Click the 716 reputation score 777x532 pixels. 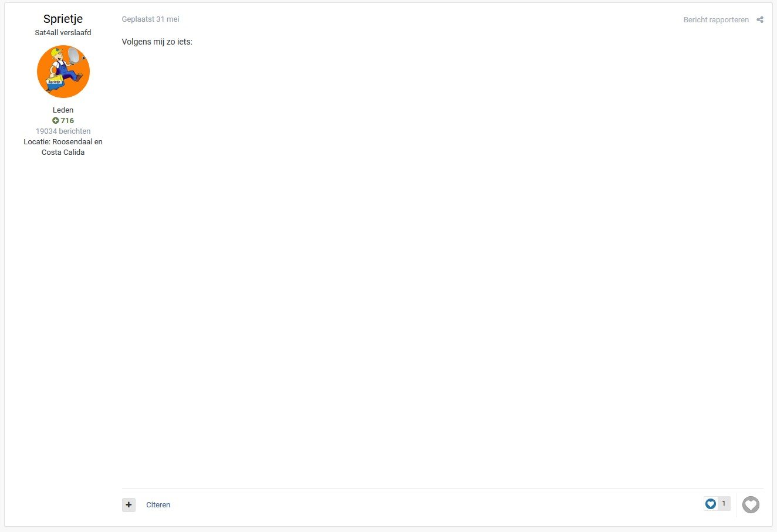[x=63, y=120]
